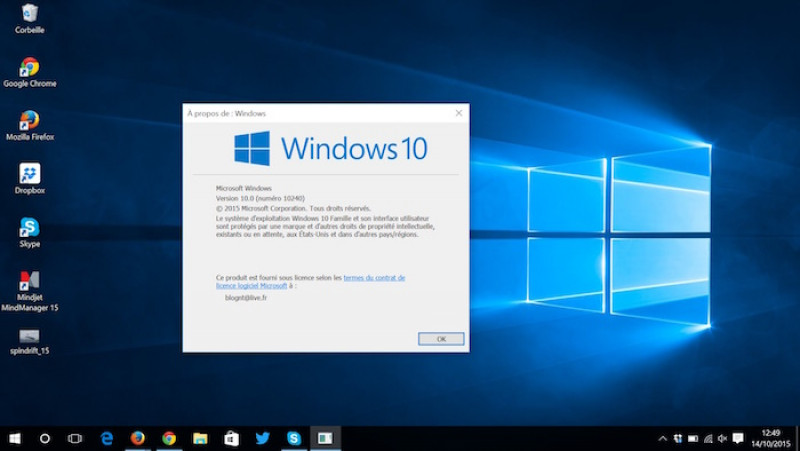The width and height of the screenshot is (800, 451).
Task: Open the termes du contrat de licence link
Action: point(310,282)
